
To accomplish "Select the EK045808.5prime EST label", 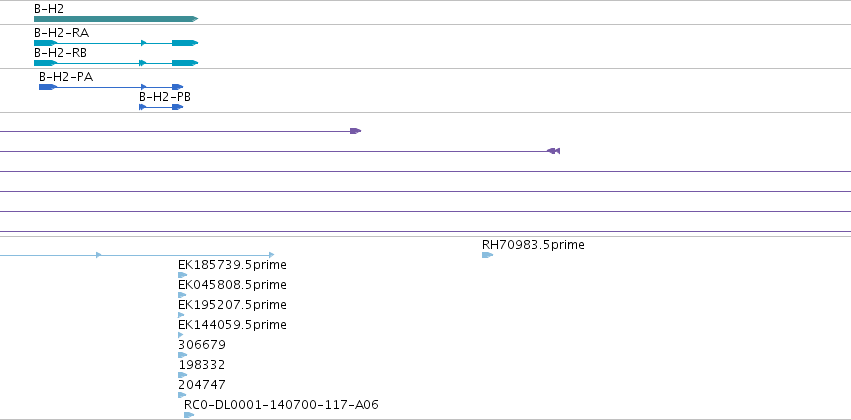I will 232,285.
